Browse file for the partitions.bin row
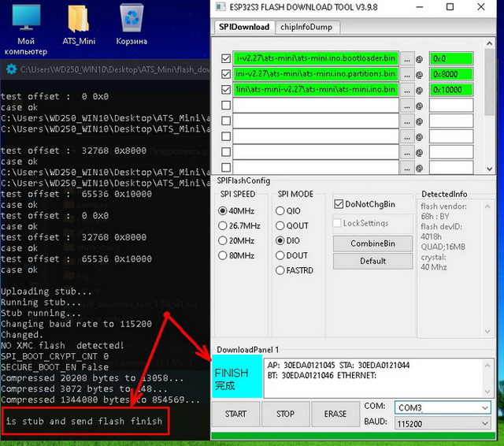The image size is (504, 446). point(407,74)
